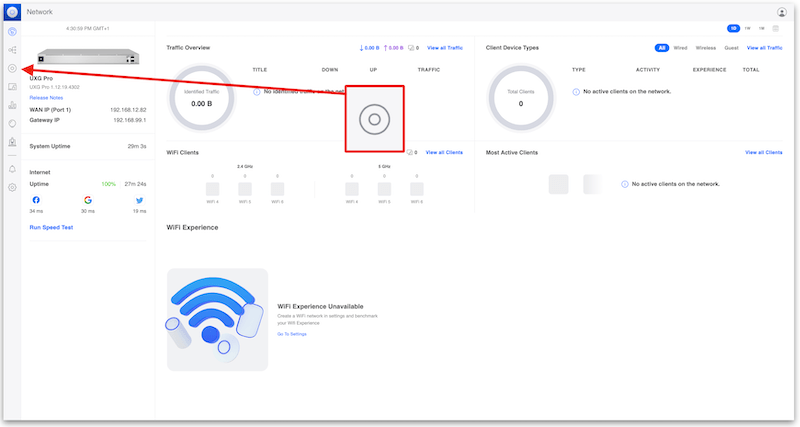Click the 5 GHz WiFi 6 bar
This screenshot has height=427, width=800.
pos(417,189)
